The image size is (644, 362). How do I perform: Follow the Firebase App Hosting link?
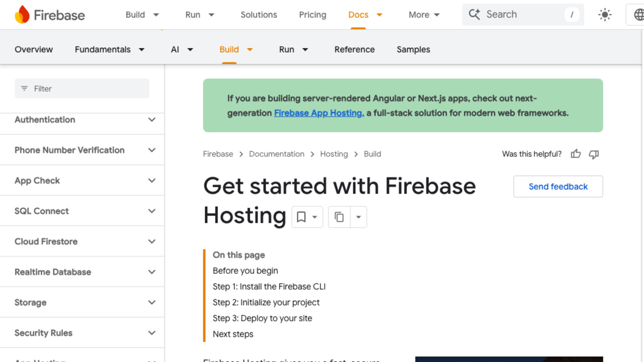click(x=319, y=113)
